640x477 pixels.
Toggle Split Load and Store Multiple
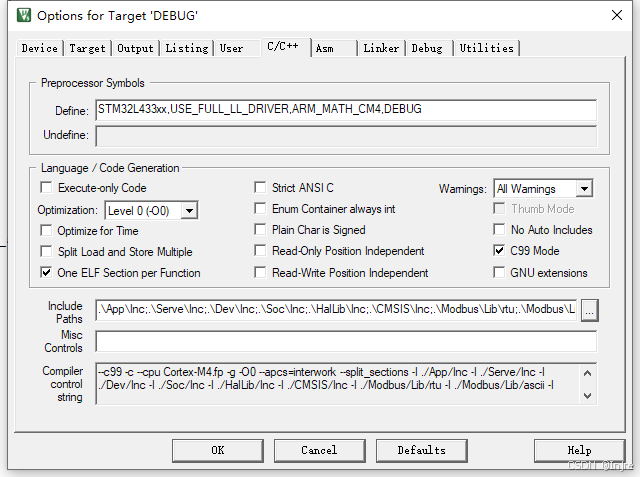click(x=46, y=251)
